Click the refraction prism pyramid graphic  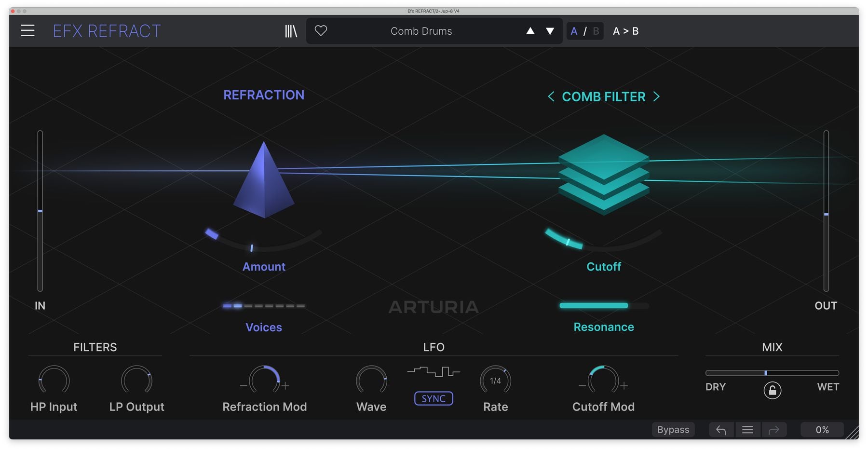(x=264, y=179)
